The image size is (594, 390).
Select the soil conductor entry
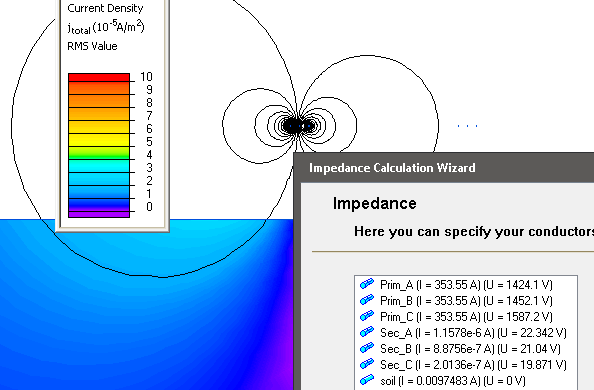point(453,381)
